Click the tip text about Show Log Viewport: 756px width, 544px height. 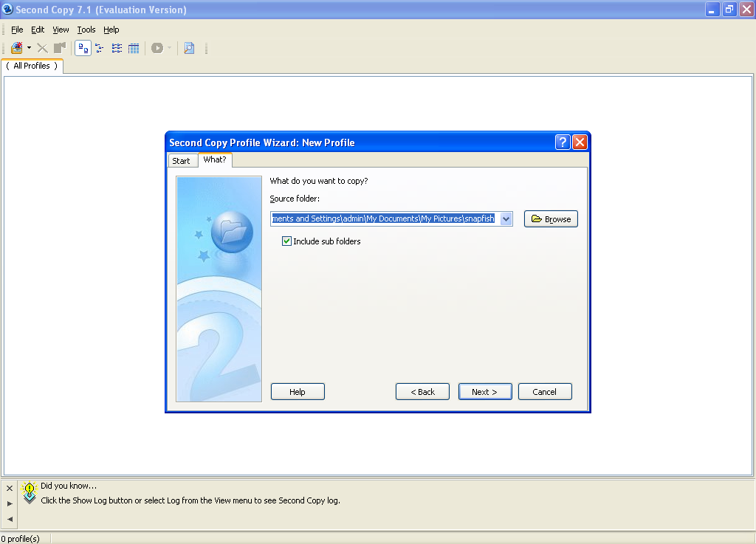190,500
